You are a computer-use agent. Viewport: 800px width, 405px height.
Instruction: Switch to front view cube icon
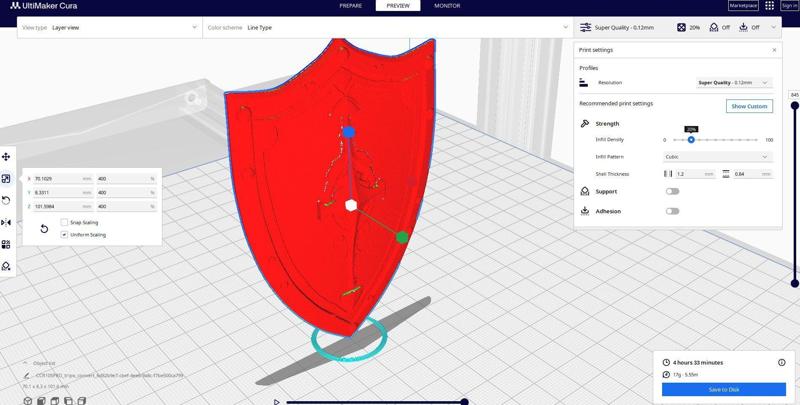42,401
